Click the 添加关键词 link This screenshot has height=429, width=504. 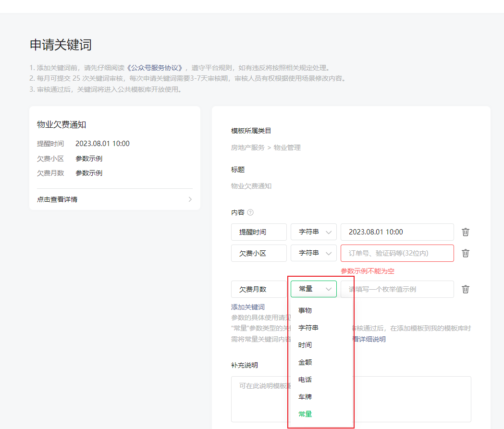(x=248, y=307)
